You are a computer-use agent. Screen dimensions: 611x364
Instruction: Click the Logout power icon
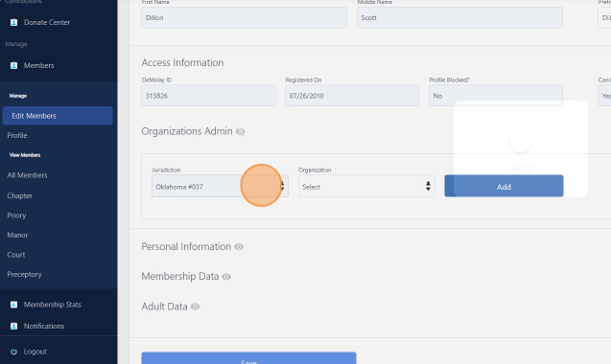click(x=13, y=352)
